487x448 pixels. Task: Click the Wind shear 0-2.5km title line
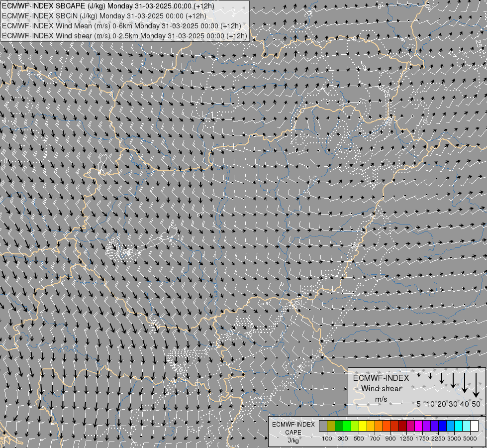pyautogui.click(x=124, y=36)
